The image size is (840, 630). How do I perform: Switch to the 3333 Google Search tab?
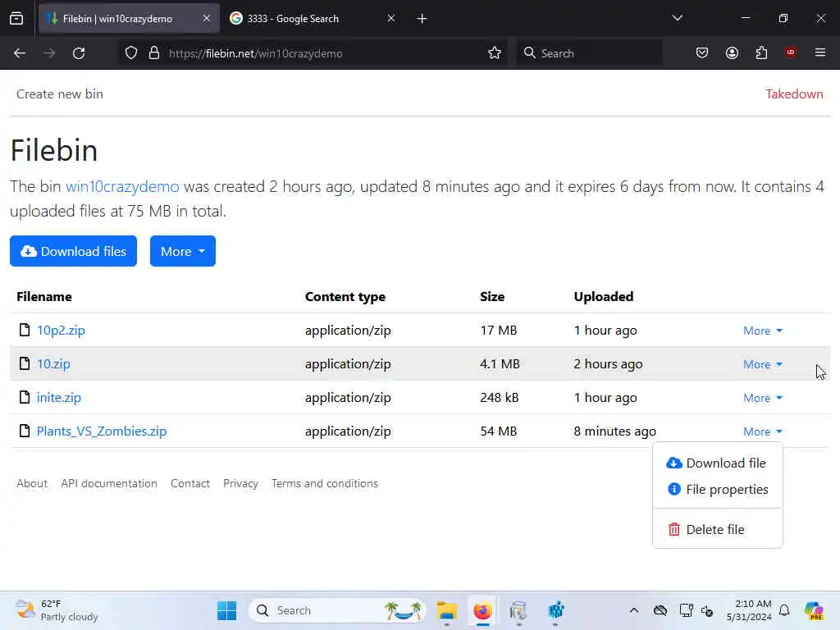tap(313, 19)
